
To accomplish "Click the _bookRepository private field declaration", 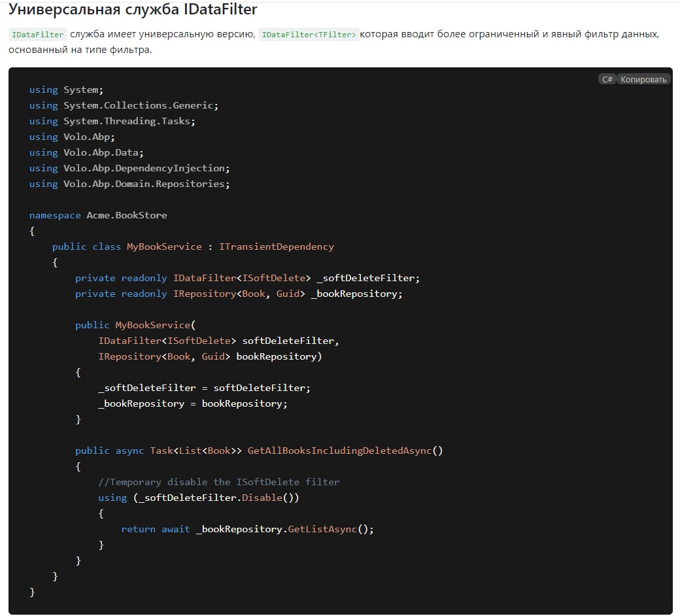I will pos(356,294).
